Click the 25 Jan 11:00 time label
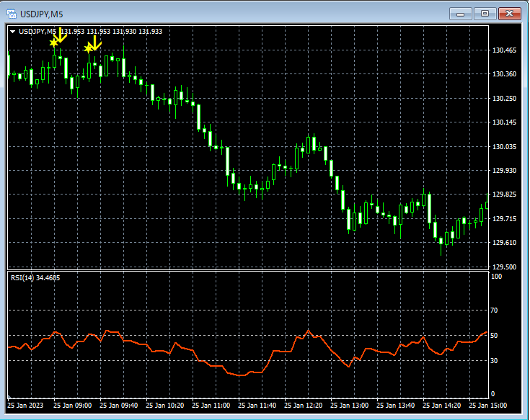The height and width of the screenshot is (420, 530). pyautogui.click(x=211, y=405)
